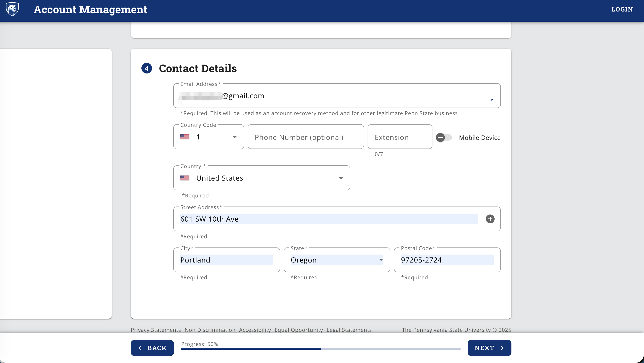Click the US flag in Country Code
The width and height of the screenshot is (644, 363).
tap(185, 137)
